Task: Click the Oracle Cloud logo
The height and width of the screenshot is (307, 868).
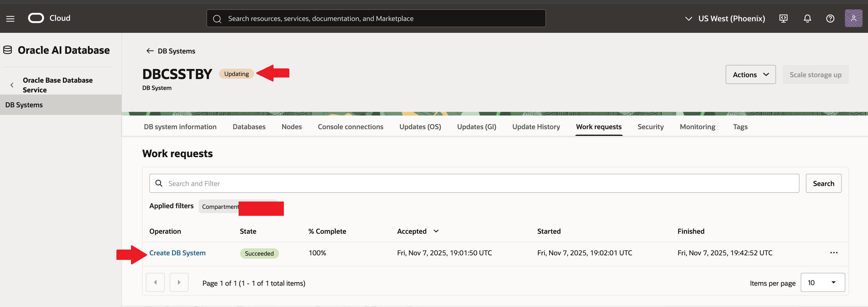Action: click(36, 18)
